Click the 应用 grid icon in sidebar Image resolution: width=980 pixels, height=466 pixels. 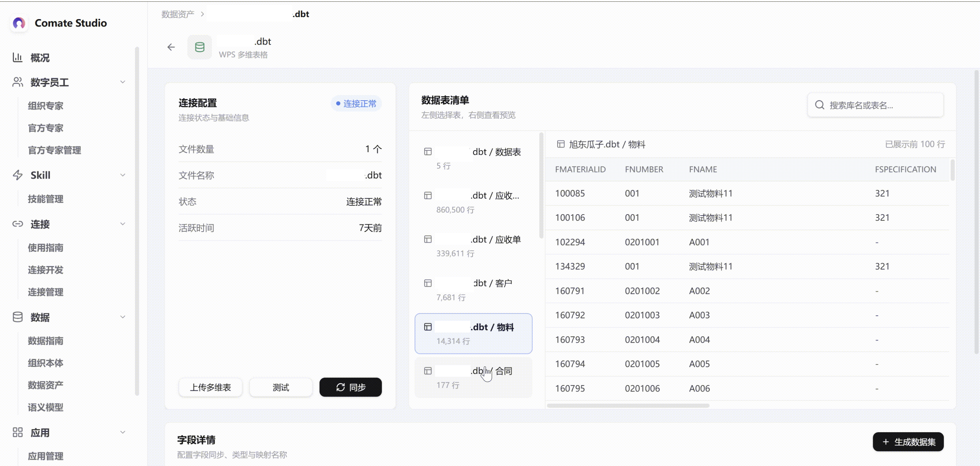[x=17, y=432]
